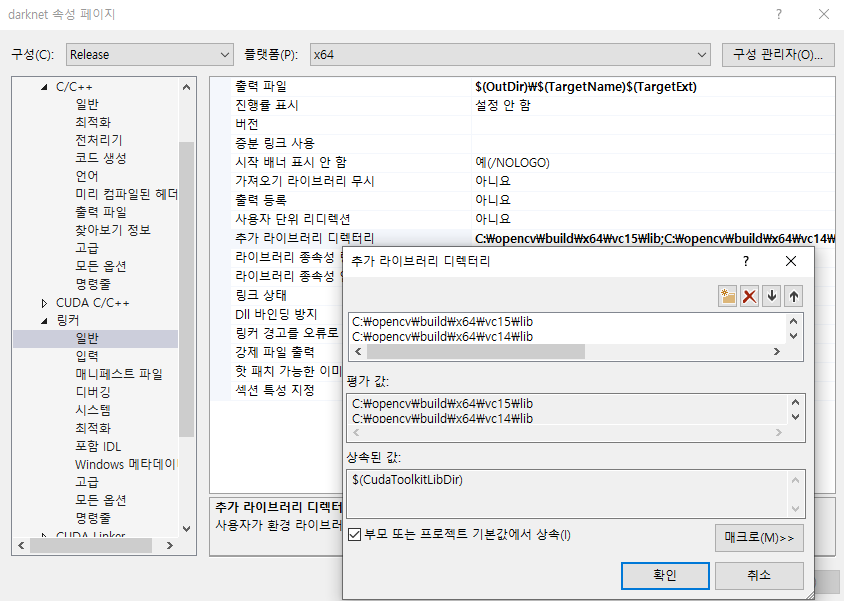
Task: Open the 플랫폼 x64 dropdown
Action: pos(510,54)
